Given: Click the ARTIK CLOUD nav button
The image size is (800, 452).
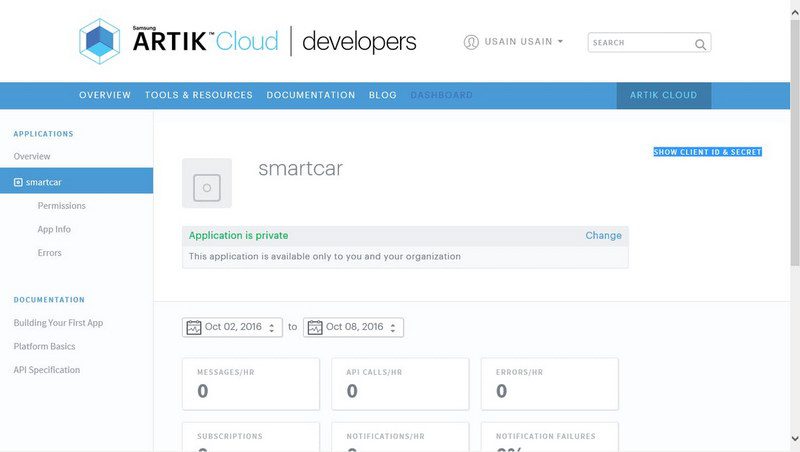Looking at the screenshot, I should 664,95.
